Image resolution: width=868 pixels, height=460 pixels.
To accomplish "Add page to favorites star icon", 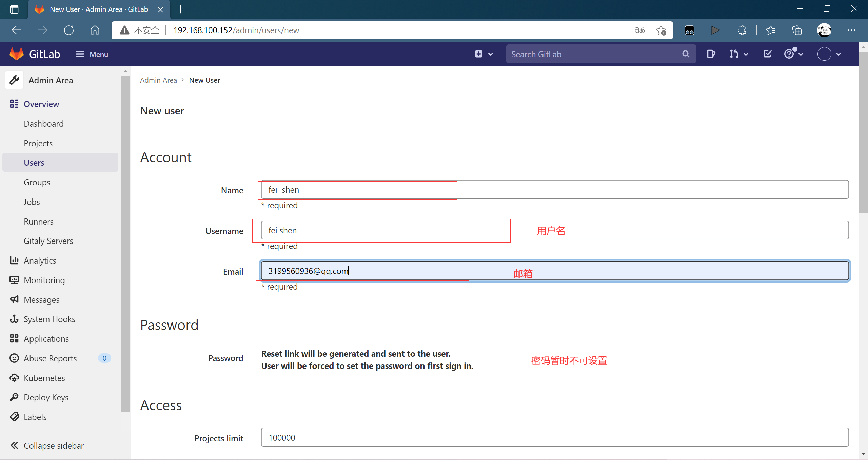I will point(661,30).
